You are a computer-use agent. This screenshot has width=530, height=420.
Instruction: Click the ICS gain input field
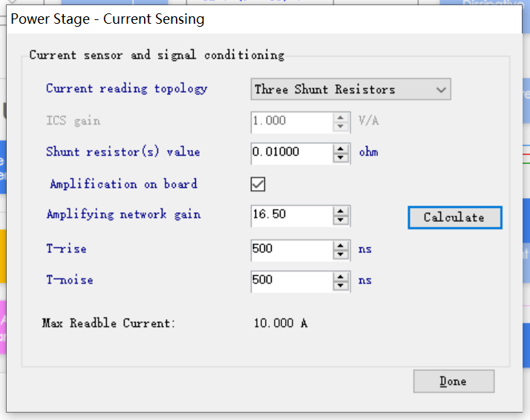291,121
